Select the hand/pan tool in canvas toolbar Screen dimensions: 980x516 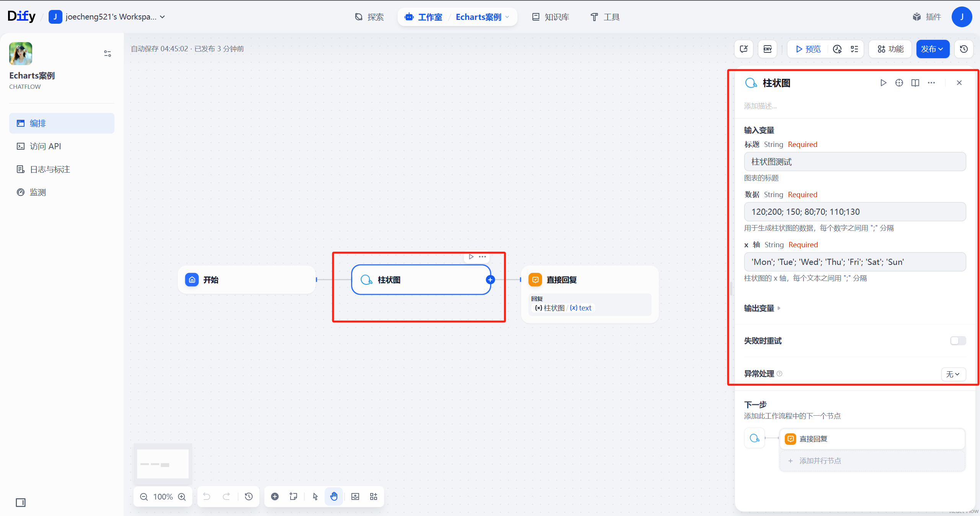point(334,496)
